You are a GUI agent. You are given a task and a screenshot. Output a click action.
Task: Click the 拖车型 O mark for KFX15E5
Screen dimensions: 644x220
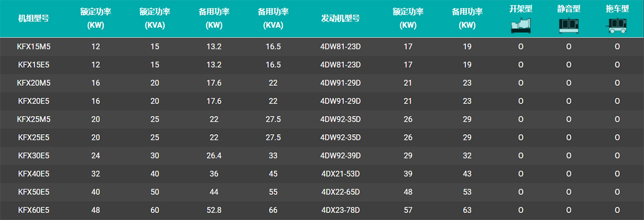point(617,65)
